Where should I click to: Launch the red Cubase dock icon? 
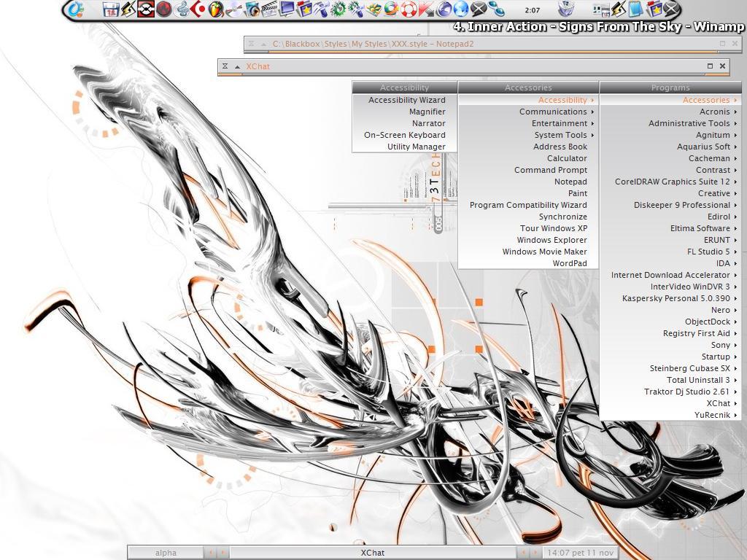click(x=198, y=9)
